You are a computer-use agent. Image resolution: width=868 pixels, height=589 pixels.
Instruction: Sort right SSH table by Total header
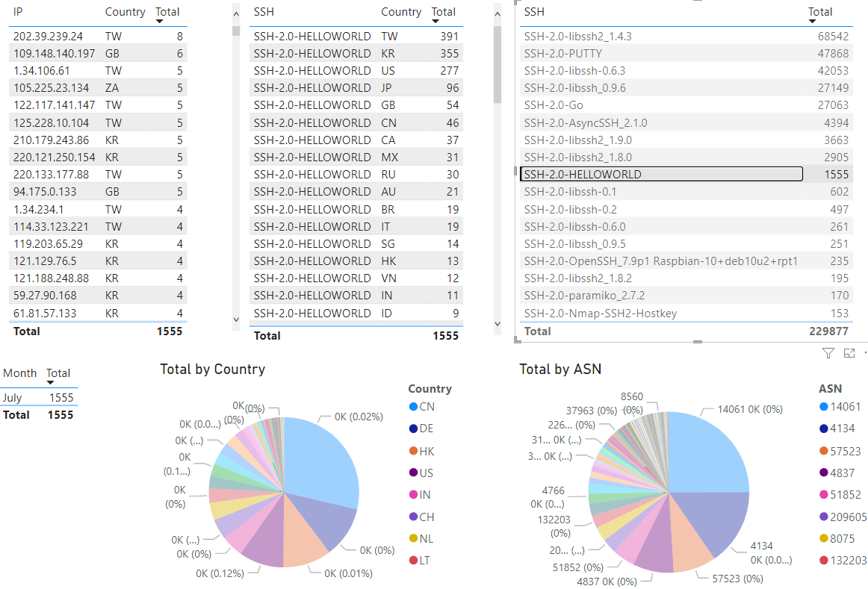pos(820,12)
